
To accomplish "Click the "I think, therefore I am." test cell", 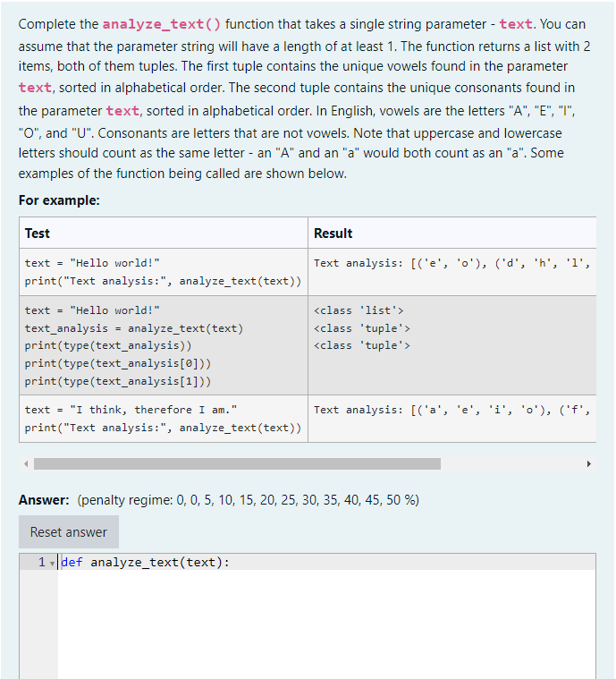I will (x=164, y=419).
